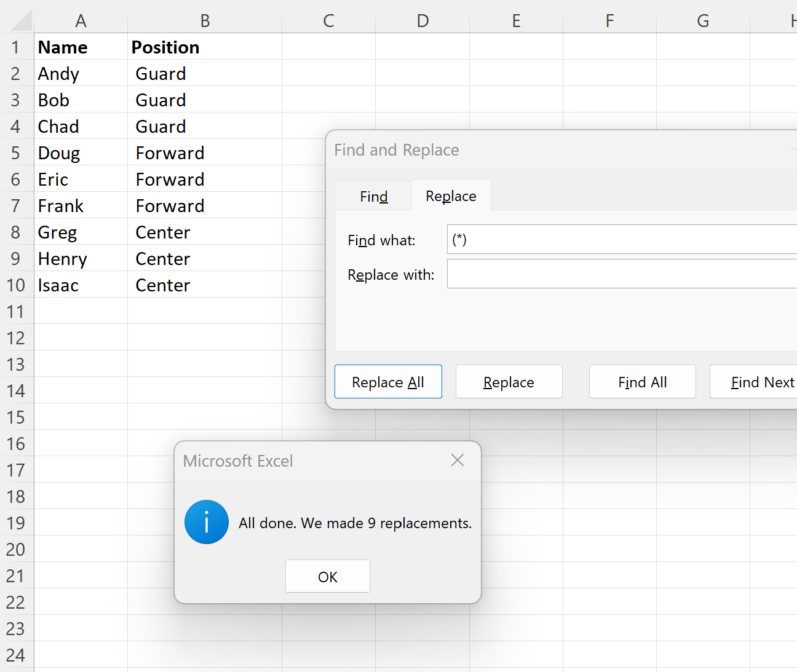Viewport: 797px width, 672px height.
Task: Switch to the Replace tab
Action: pyautogui.click(x=451, y=196)
